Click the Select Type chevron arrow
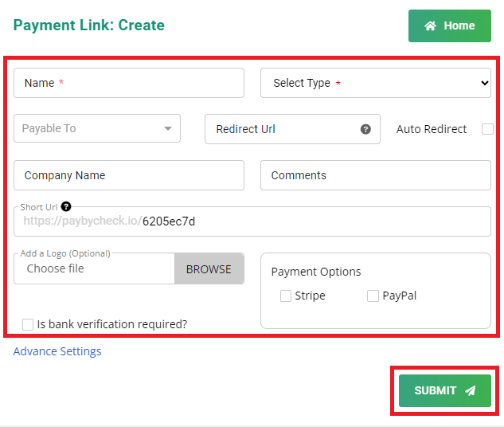Viewport: 504px width, 427px height. (485, 83)
